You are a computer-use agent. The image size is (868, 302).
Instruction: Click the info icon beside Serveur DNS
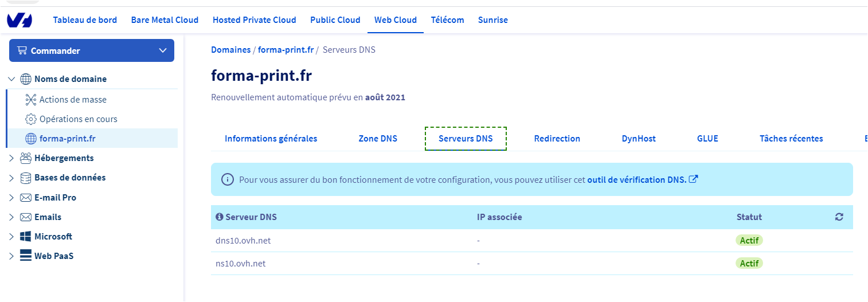[x=219, y=217]
